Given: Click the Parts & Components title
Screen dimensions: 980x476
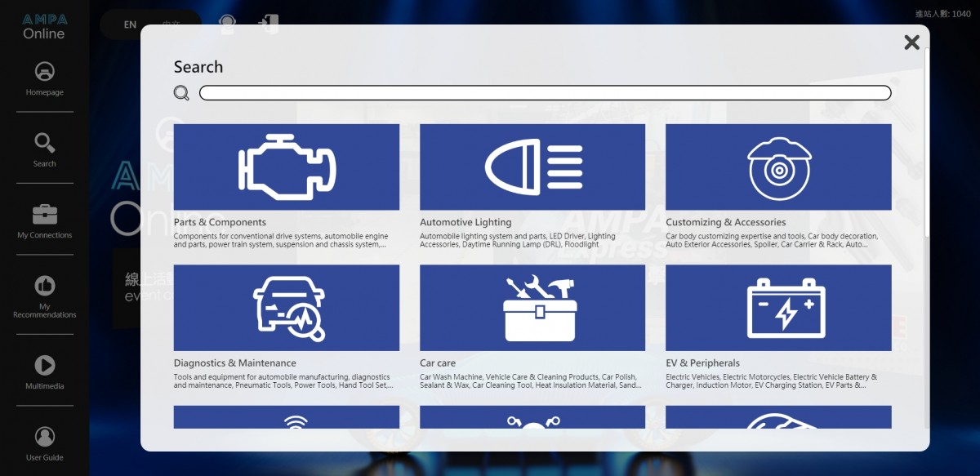Looking at the screenshot, I should [220, 222].
